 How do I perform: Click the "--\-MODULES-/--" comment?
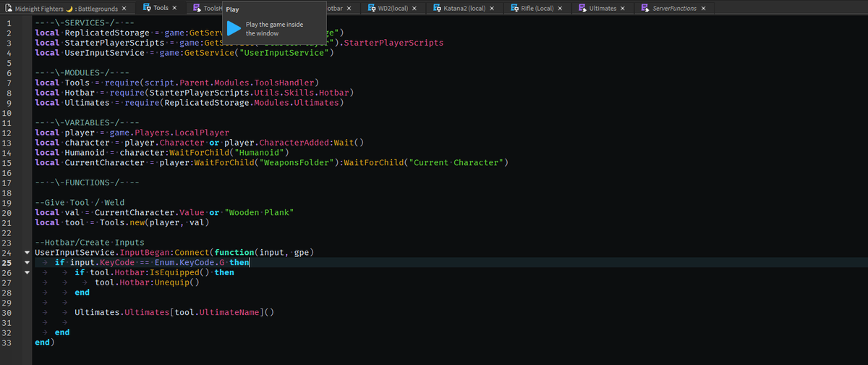pos(82,73)
